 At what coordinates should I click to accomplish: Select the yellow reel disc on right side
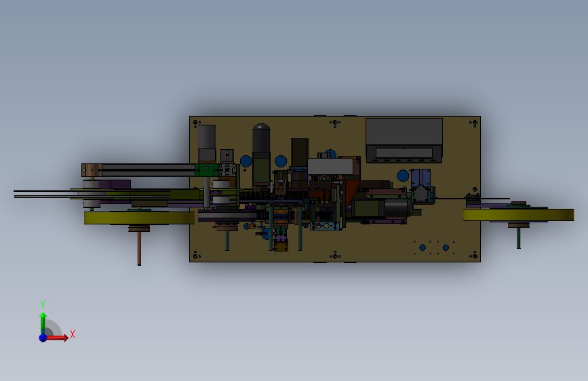click(519, 215)
